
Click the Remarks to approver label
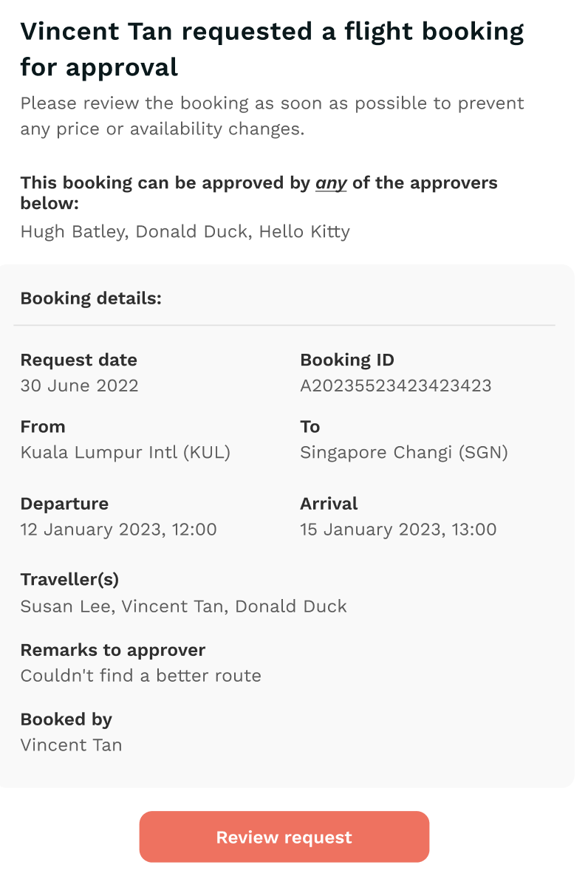(x=113, y=650)
